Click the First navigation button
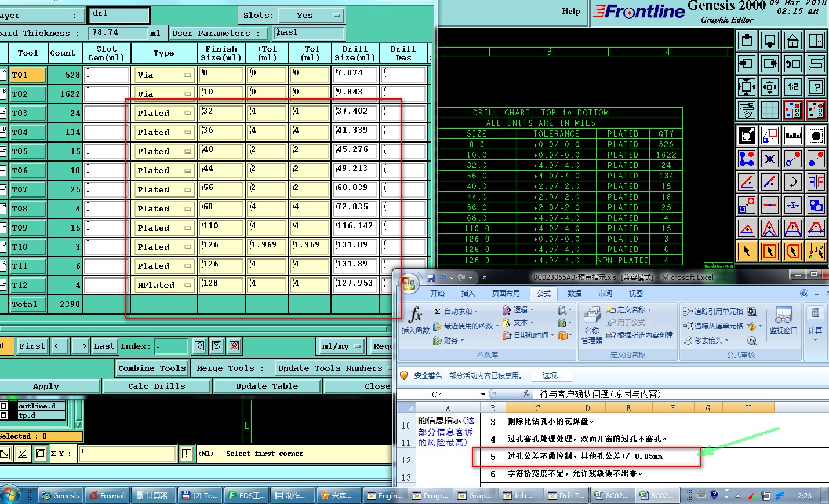 (32, 346)
